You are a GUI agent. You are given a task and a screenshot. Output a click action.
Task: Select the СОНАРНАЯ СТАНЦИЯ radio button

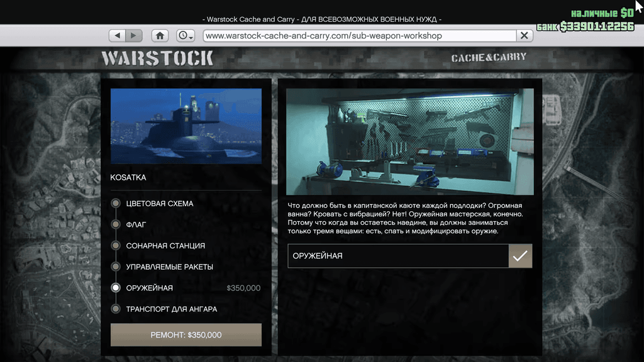(x=116, y=246)
